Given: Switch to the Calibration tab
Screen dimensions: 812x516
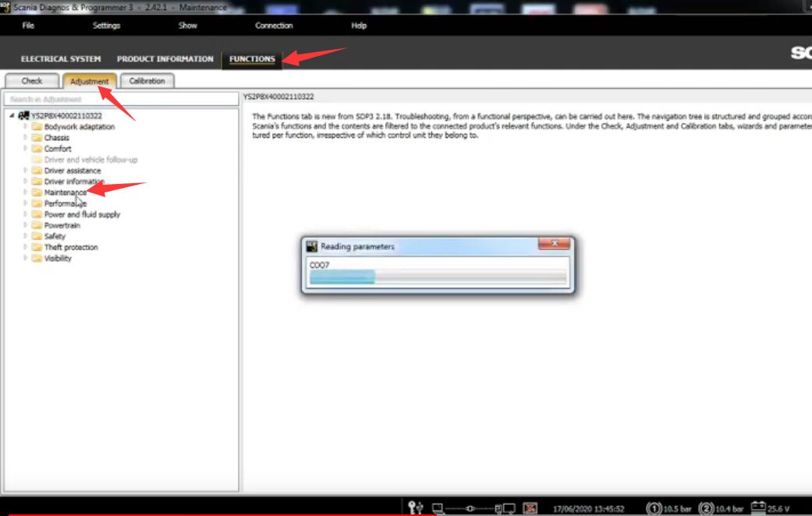Looking at the screenshot, I should tap(147, 81).
